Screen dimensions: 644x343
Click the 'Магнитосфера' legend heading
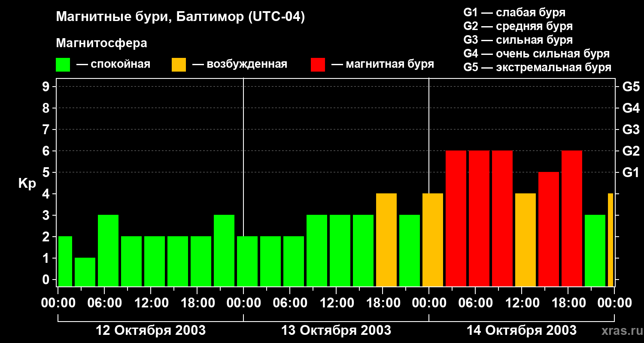click(101, 43)
